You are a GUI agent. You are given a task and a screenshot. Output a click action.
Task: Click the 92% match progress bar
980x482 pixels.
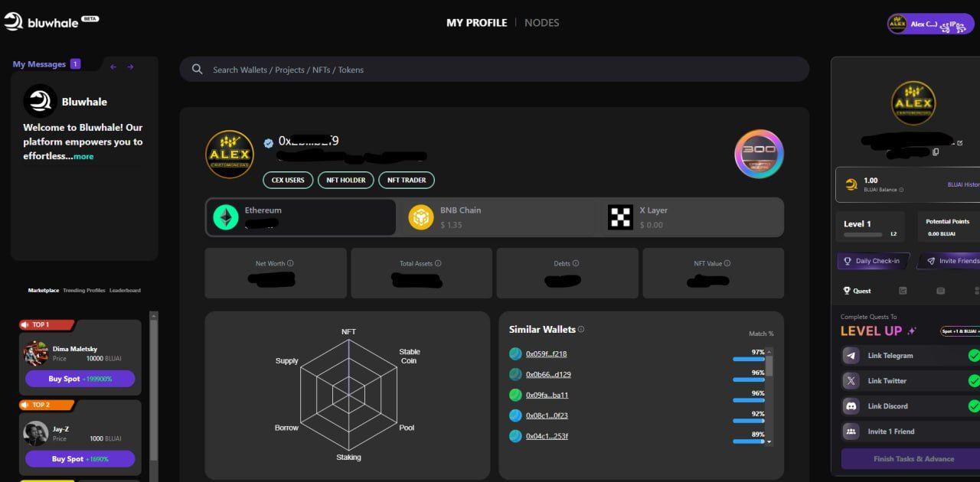coord(749,421)
